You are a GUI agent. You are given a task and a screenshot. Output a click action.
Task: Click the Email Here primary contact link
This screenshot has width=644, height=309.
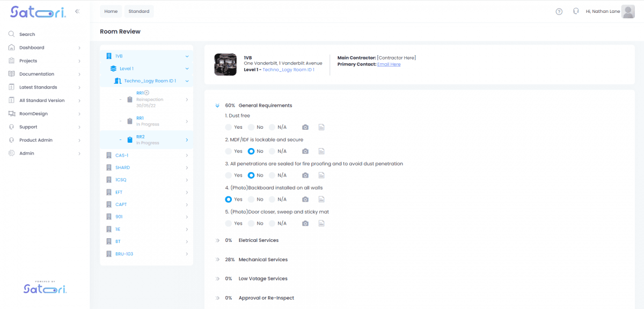pos(389,64)
